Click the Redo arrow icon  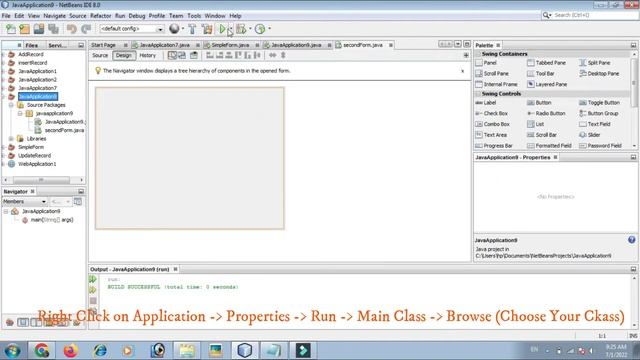tap(86, 29)
